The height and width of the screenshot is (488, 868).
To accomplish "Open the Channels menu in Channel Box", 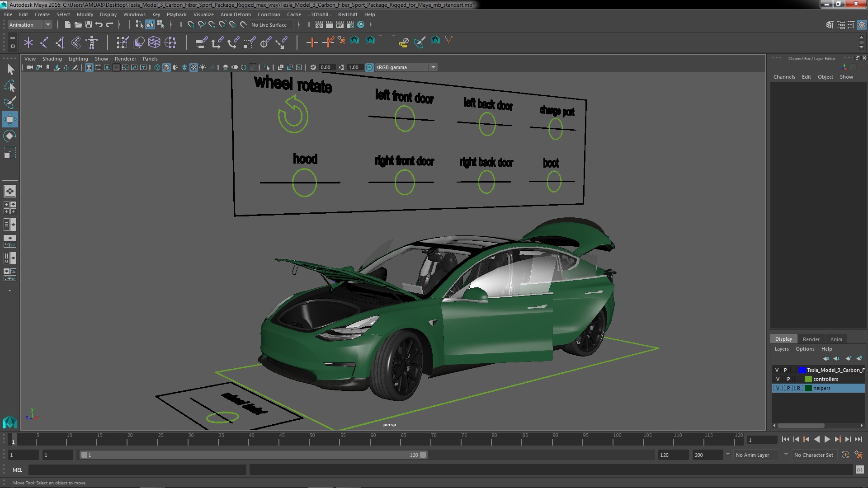I will tap(784, 77).
